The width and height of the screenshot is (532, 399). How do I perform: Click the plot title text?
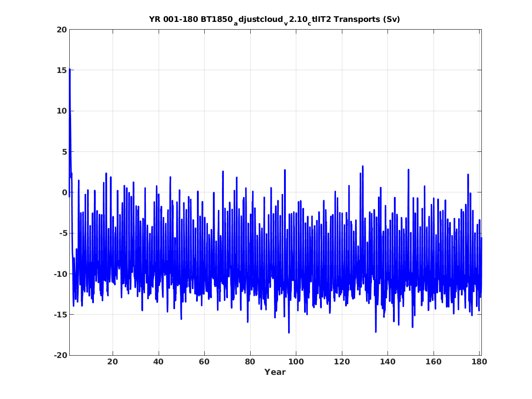274,20
